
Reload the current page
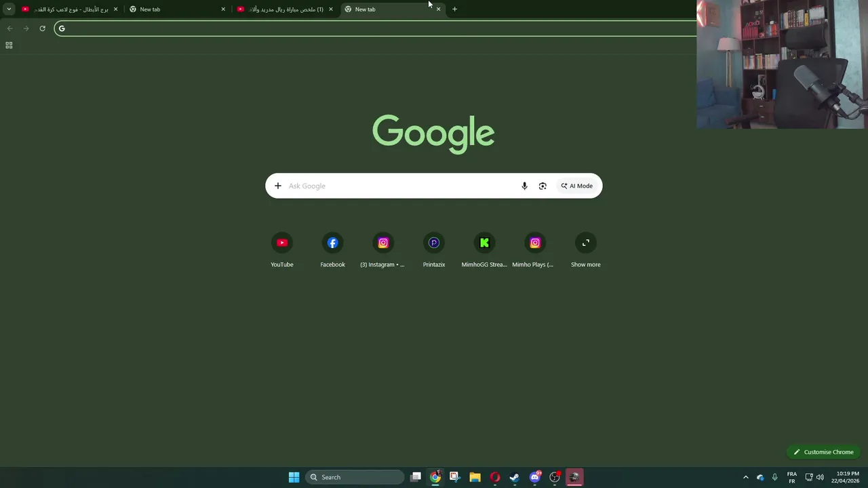[x=42, y=28]
